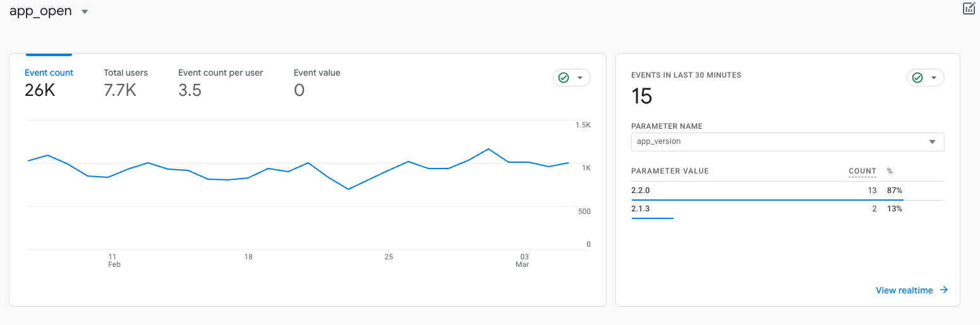Open the data quality dropdown on realtime card
Screen dimensions: 980x325
(926, 78)
